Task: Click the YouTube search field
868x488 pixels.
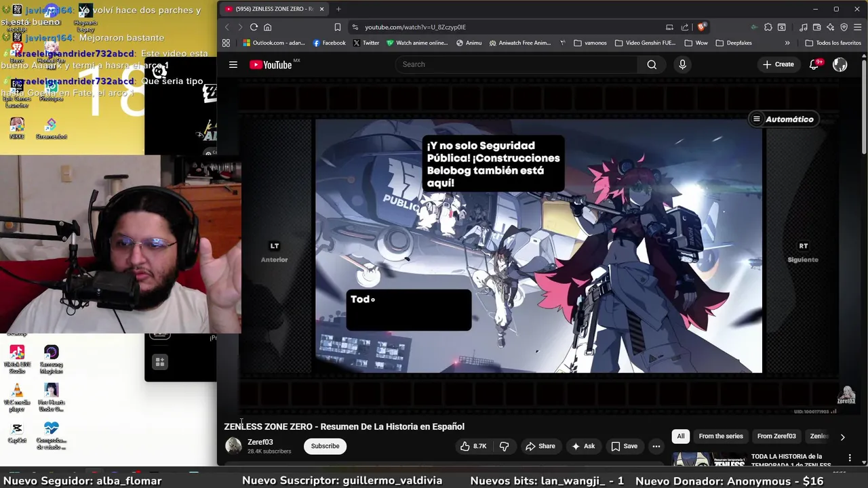Action: pos(517,64)
